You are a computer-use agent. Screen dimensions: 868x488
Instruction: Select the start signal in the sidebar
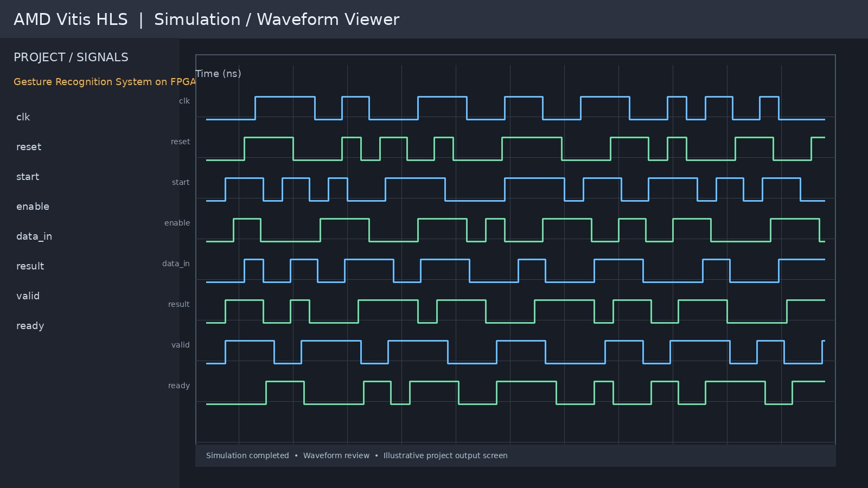(x=28, y=177)
